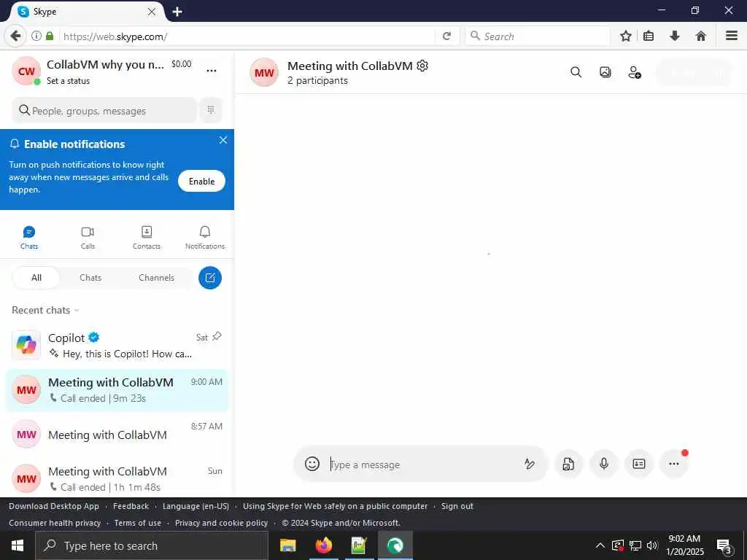Open the emoji picker
Viewport: 747px width, 560px height.
coord(312,464)
